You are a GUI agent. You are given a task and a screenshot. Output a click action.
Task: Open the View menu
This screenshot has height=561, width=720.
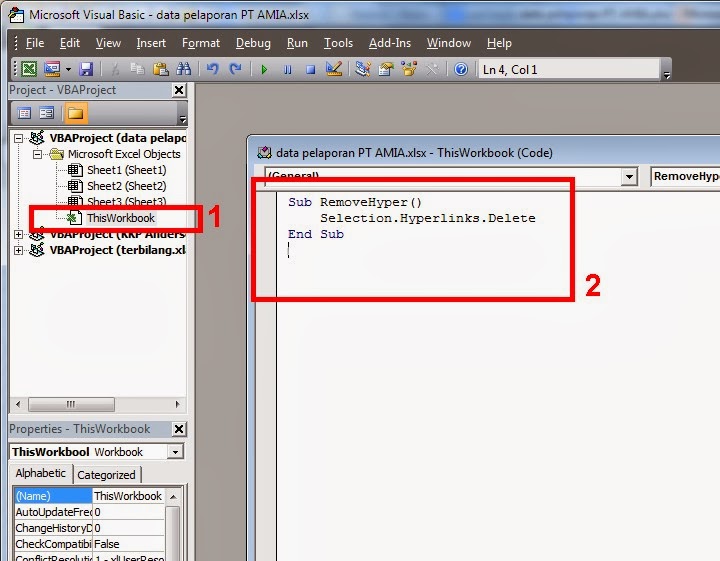click(108, 43)
